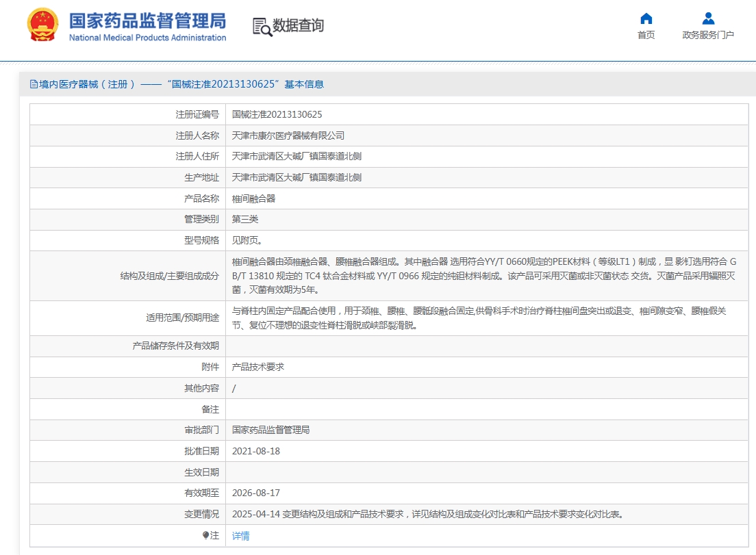
Task: Select management class 第三类
Action: 245,219
